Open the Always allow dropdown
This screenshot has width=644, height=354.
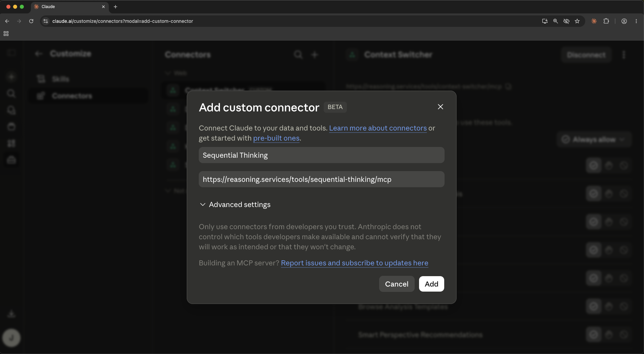[594, 139]
